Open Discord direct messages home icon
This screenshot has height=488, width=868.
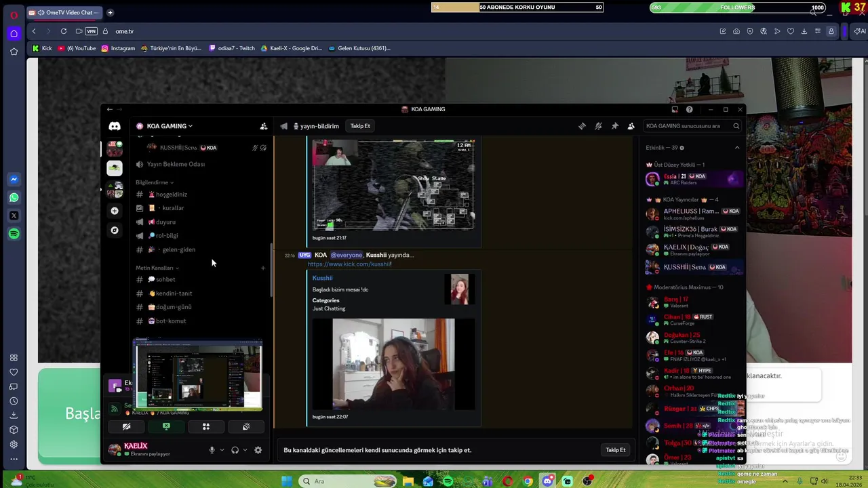coord(115,126)
